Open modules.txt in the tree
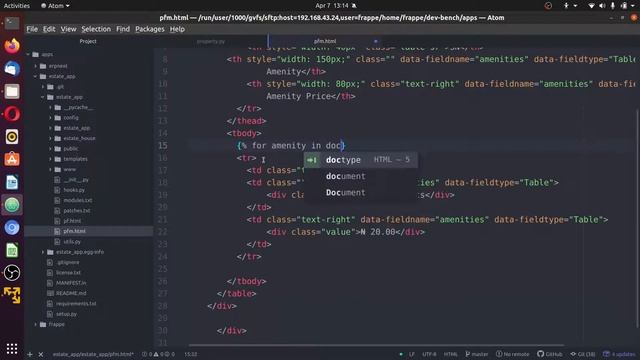 [78, 200]
